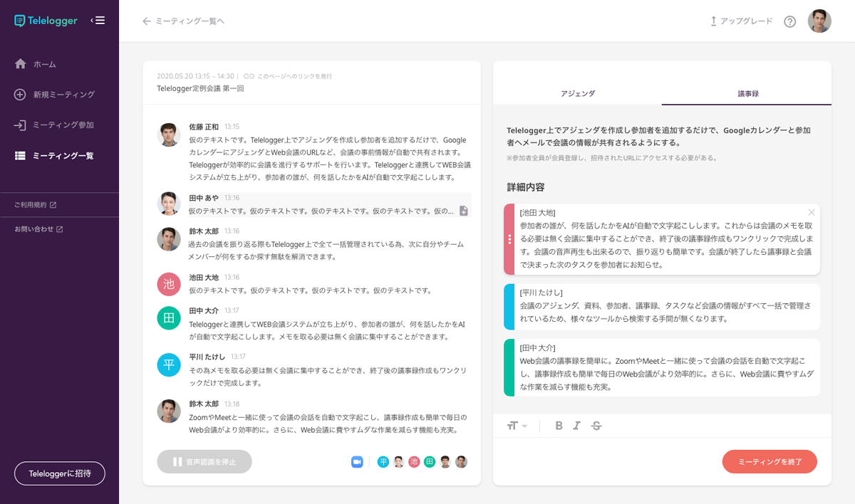Click the red 池 avatar in the transcript
The height and width of the screenshot is (504, 855).
[169, 284]
